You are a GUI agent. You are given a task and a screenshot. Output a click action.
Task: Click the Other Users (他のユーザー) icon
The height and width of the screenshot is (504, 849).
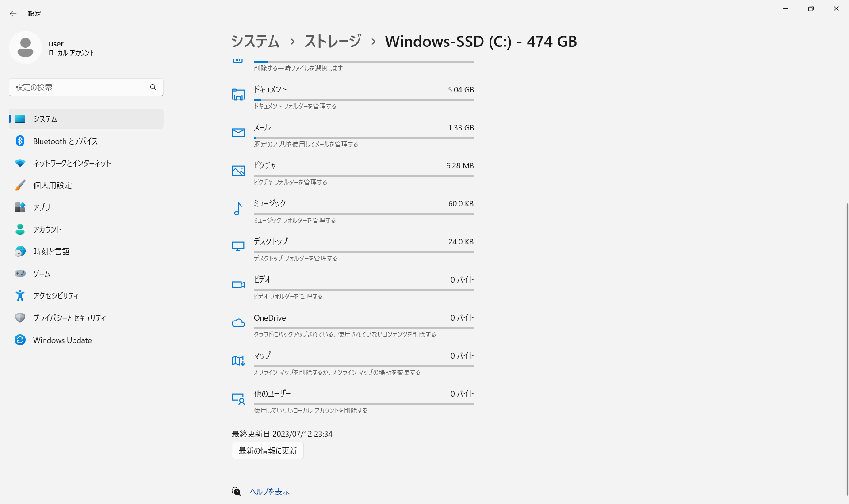(238, 399)
